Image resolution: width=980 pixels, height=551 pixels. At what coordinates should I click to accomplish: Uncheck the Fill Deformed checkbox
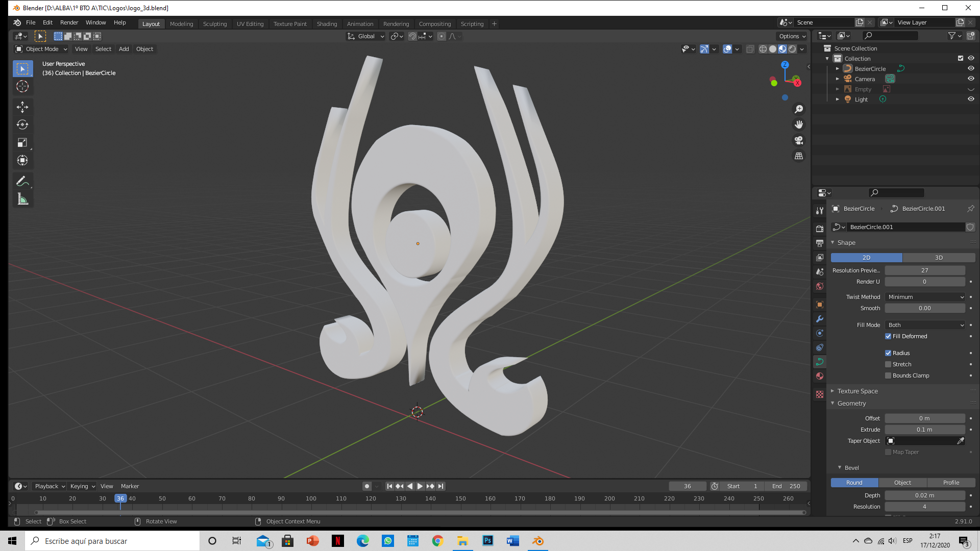click(888, 336)
